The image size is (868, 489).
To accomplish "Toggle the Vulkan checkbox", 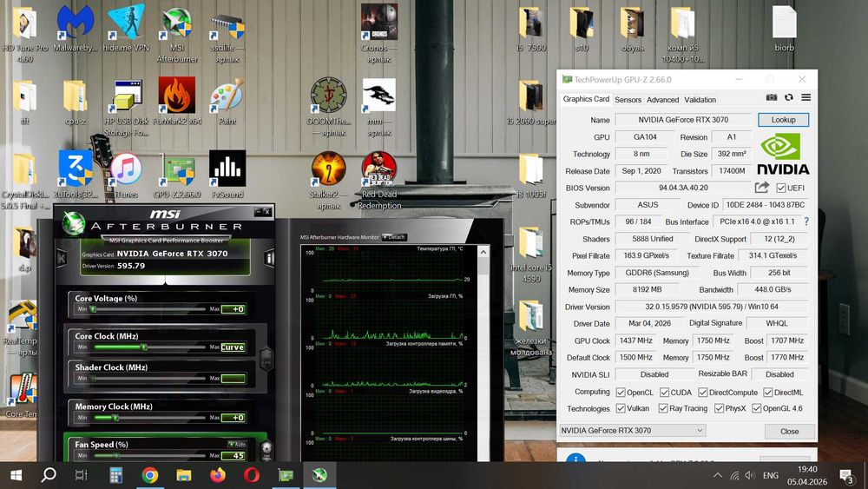I will [621, 408].
